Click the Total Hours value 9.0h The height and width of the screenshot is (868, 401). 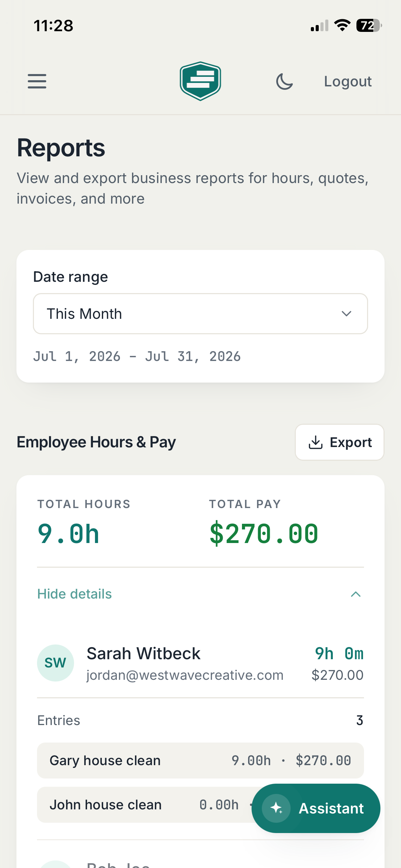click(69, 534)
